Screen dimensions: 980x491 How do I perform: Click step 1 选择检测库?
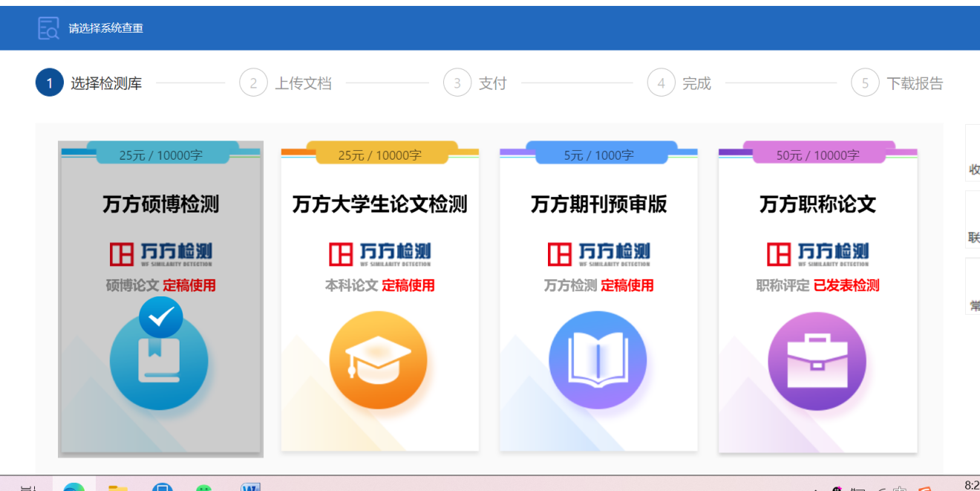click(x=89, y=83)
